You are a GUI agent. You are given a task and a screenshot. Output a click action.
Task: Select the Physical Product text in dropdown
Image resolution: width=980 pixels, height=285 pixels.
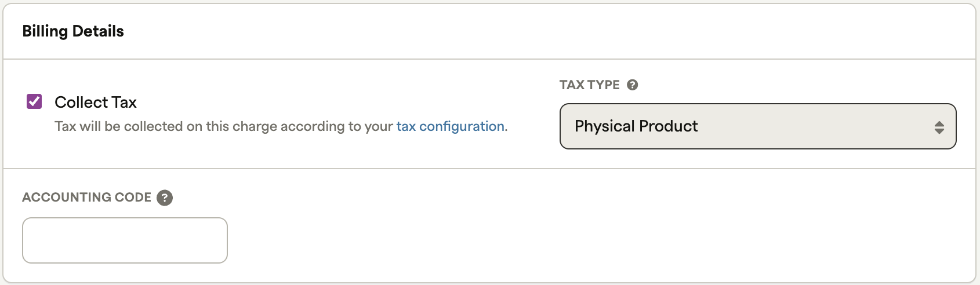(x=636, y=126)
